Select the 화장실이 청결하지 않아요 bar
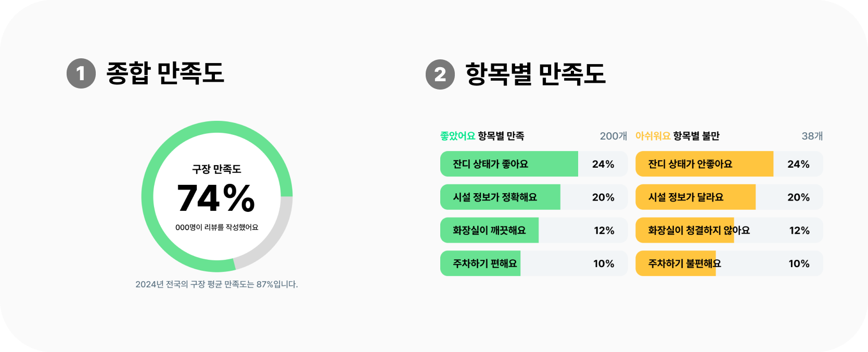 (x=729, y=230)
